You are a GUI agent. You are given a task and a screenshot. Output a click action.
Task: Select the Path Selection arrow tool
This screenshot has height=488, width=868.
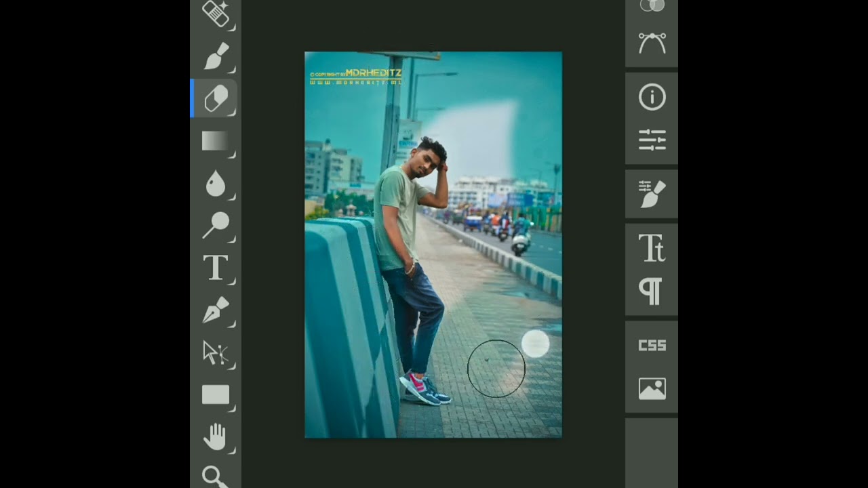coord(216,353)
